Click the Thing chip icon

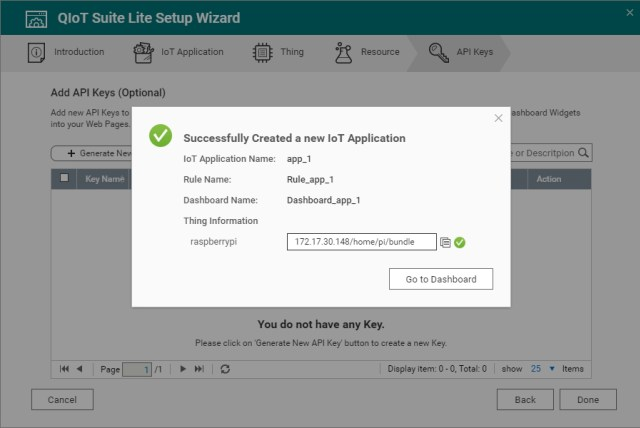click(262, 53)
